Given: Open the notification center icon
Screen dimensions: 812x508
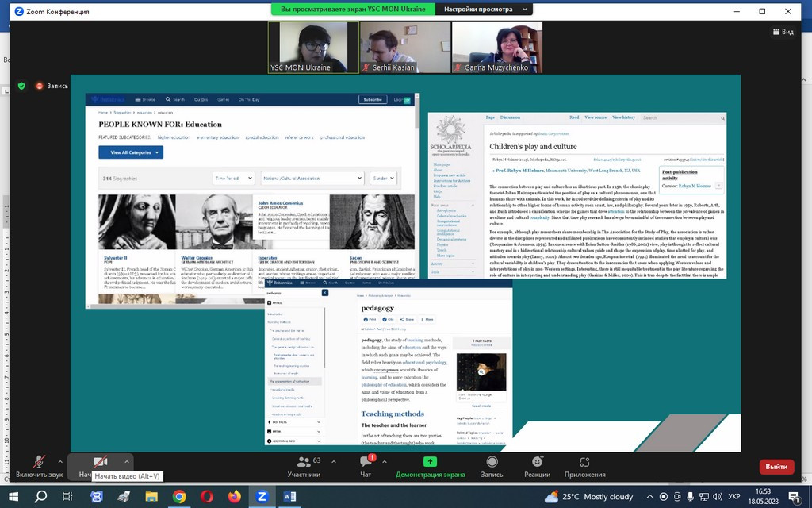Looking at the screenshot, I should click(x=795, y=497).
